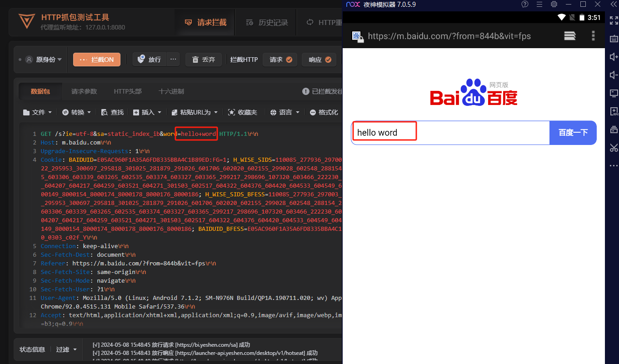This screenshot has height=364, width=619.
Task: Click the Nox screen display icon
Action: coord(614,93)
